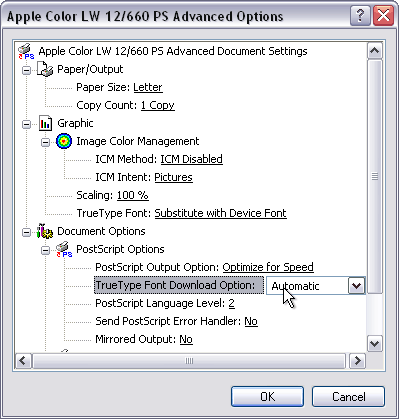Click the Letter paper size value
399x419 pixels.
pyautogui.click(x=148, y=87)
